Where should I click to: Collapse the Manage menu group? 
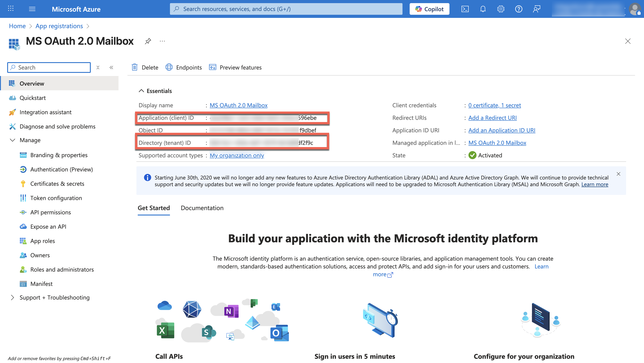click(12, 140)
